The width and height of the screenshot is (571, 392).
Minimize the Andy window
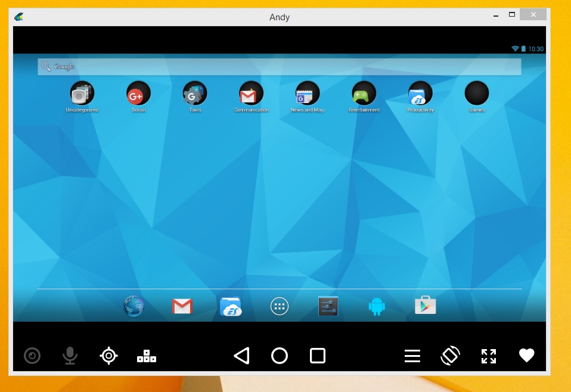pos(496,15)
